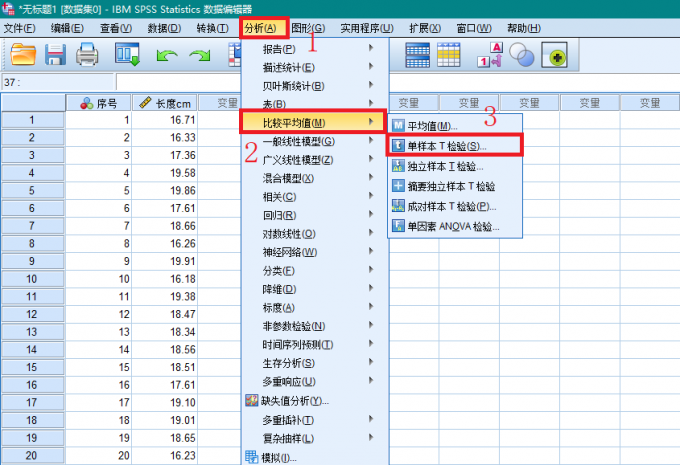Screen dimensions: 680x465
Task: Expand the 生存分析(S) submenu
Action: pyautogui.click(x=314, y=363)
